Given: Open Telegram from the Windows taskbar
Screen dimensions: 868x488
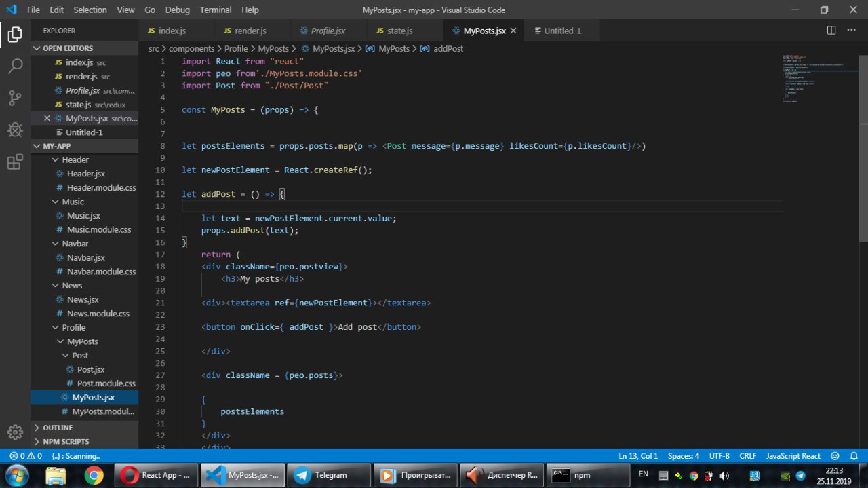Looking at the screenshot, I should pyautogui.click(x=330, y=475).
